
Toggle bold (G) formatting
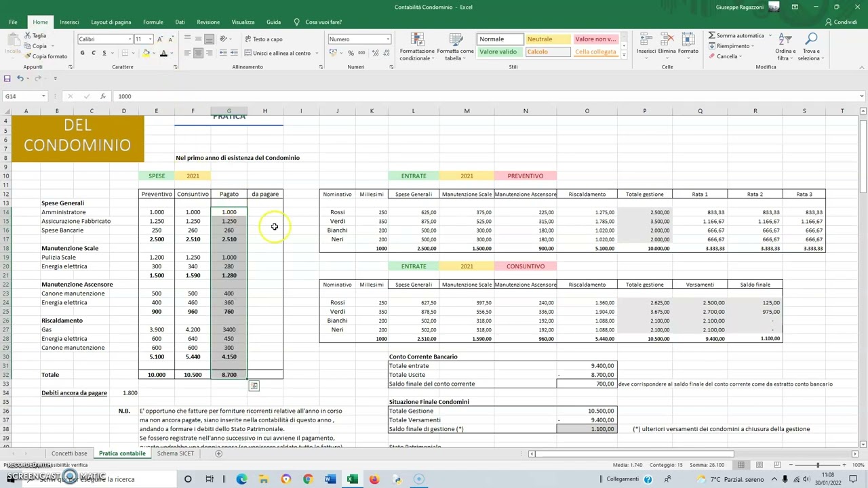(x=83, y=53)
